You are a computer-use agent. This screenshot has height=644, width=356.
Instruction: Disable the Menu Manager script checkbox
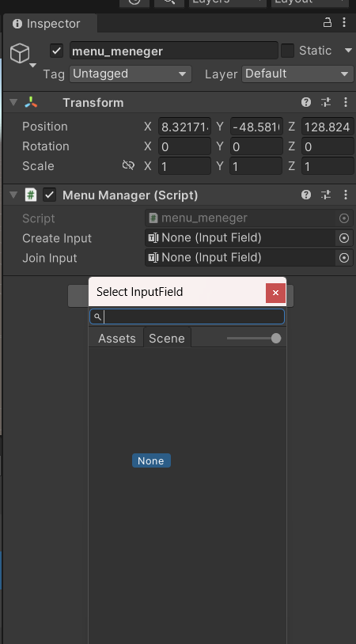[x=50, y=195]
